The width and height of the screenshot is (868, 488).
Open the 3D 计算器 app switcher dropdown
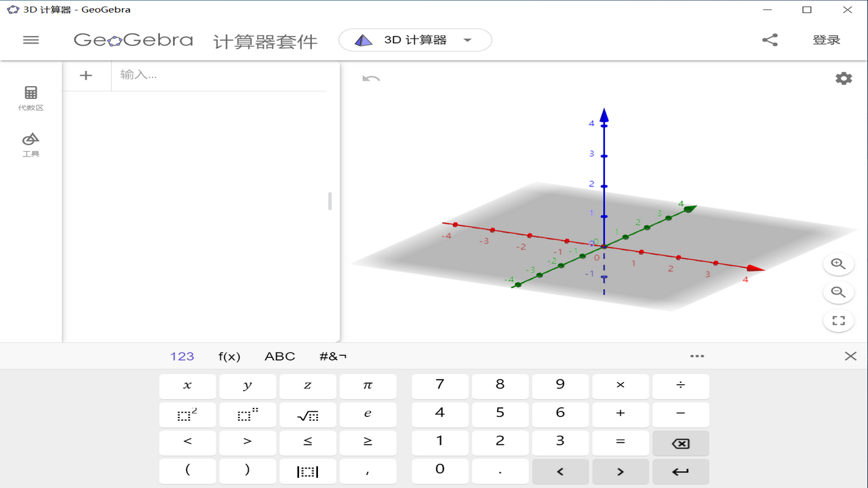pyautogui.click(x=414, y=39)
